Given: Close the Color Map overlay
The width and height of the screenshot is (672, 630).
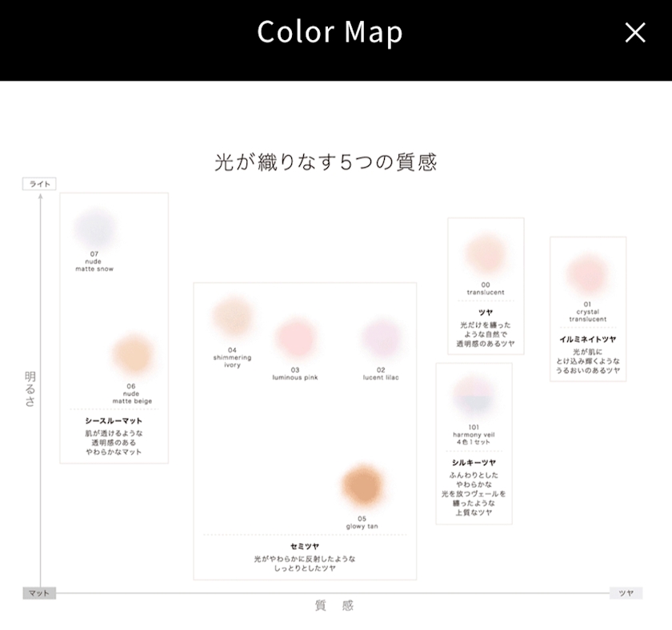Looking at the screenshot, I should [x=635, y=33].
